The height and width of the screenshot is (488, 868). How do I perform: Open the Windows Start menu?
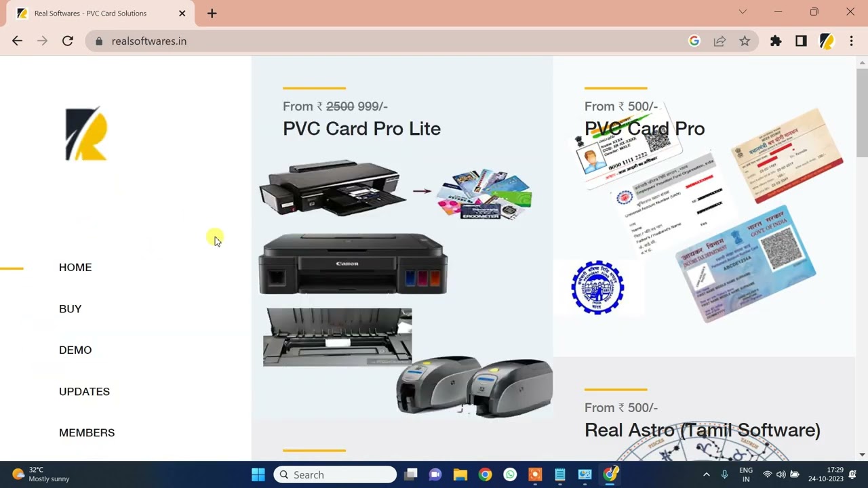point(258,474)
